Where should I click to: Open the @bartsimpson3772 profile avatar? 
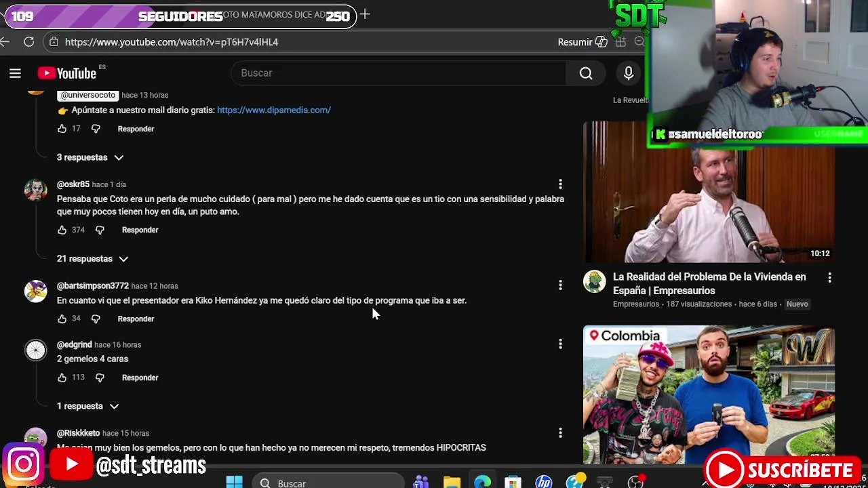35,291
